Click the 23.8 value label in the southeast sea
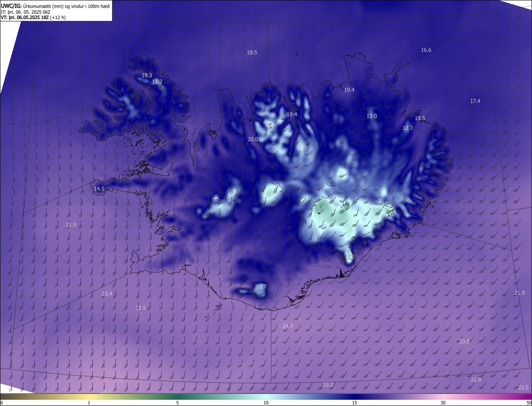This screenshot has width=532, height=406. [x=464, y=341]
